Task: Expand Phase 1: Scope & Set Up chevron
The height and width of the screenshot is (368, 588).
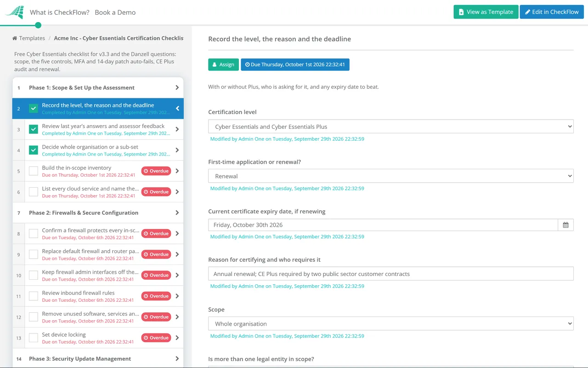Action: (x=177, y=88)
